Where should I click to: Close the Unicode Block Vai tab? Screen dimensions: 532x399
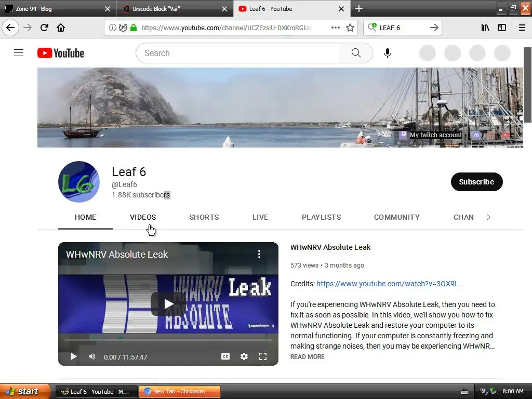click(224, 9)
